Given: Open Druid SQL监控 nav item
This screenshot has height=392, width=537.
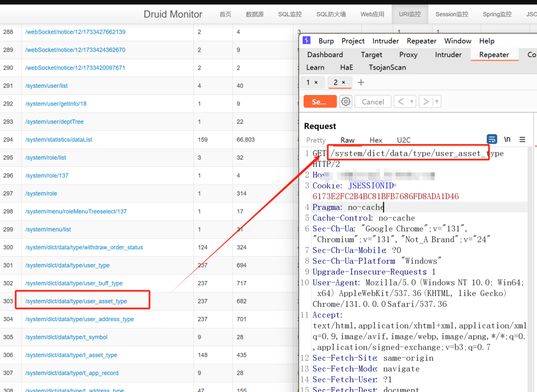Looking at the screenshot, I should coord(290,14).
